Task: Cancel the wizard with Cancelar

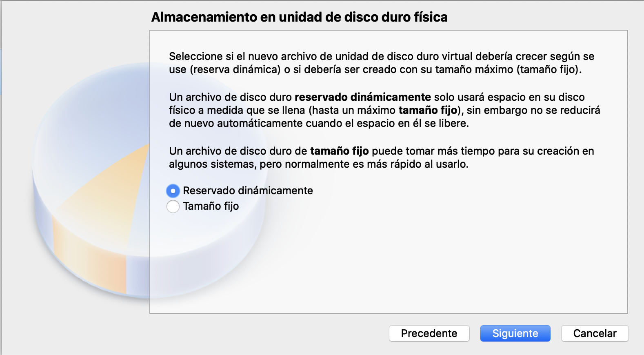Action: [595, 333]
